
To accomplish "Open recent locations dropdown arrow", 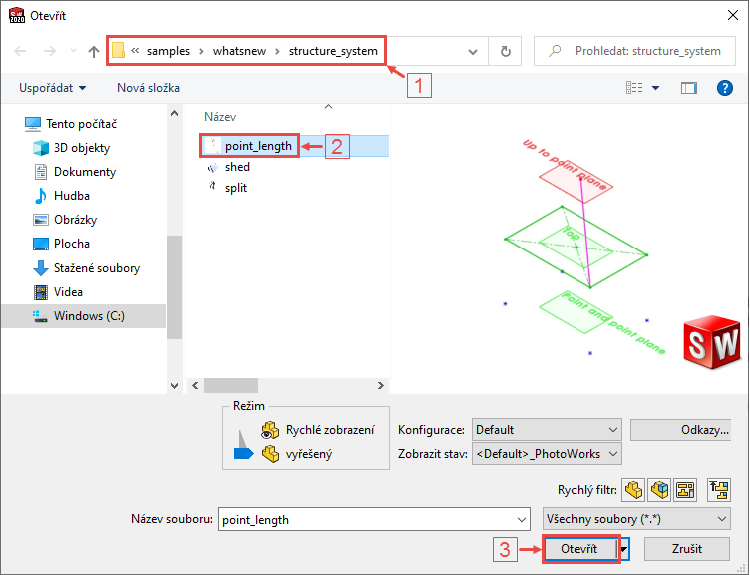I will (x=73, y=51).
